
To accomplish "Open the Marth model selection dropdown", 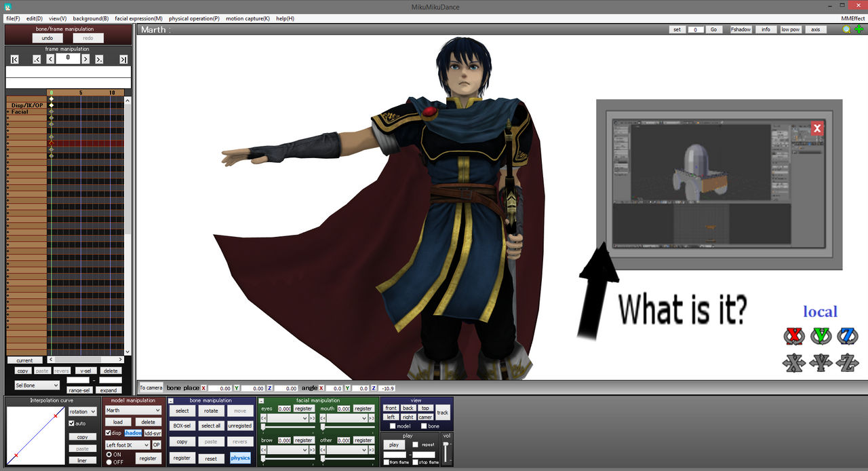I will (x=133, y=410).
